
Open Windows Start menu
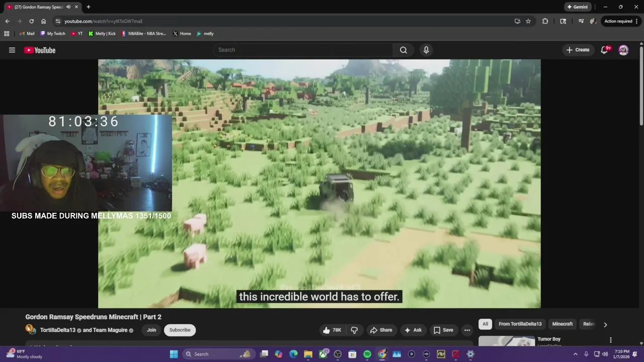tap(174, 354)
